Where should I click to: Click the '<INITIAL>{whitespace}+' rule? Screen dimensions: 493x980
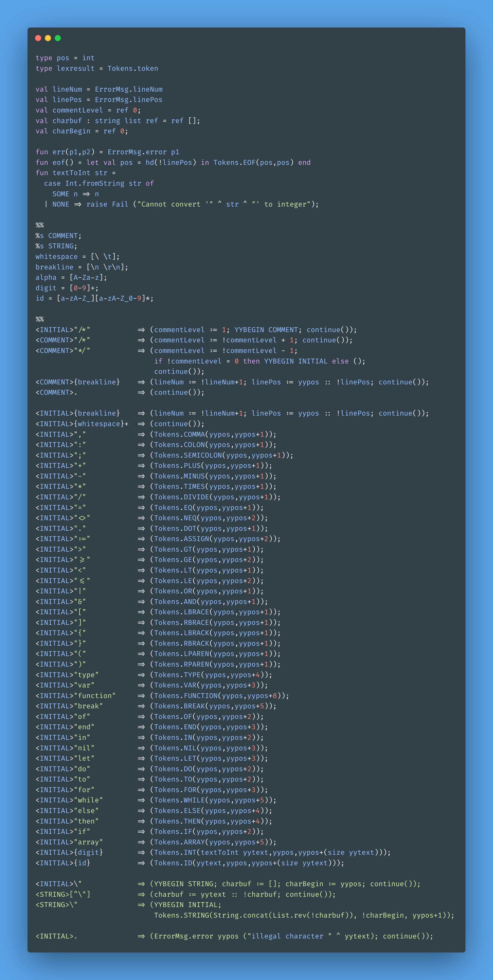tap(120, 424)
